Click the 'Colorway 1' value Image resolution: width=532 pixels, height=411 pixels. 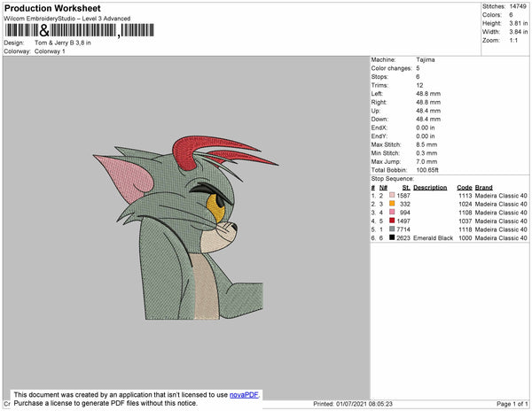coord(50,51)
